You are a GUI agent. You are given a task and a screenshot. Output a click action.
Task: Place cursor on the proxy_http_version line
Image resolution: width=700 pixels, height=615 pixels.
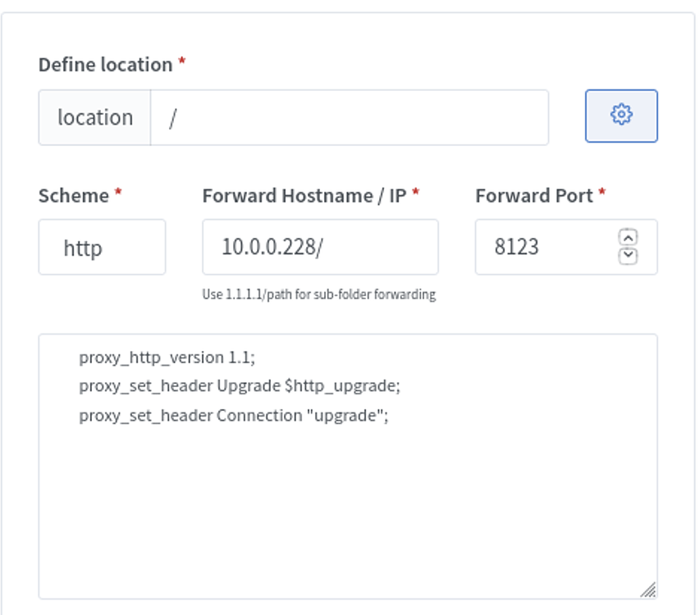pyautogui.click(x=167, y=358)
